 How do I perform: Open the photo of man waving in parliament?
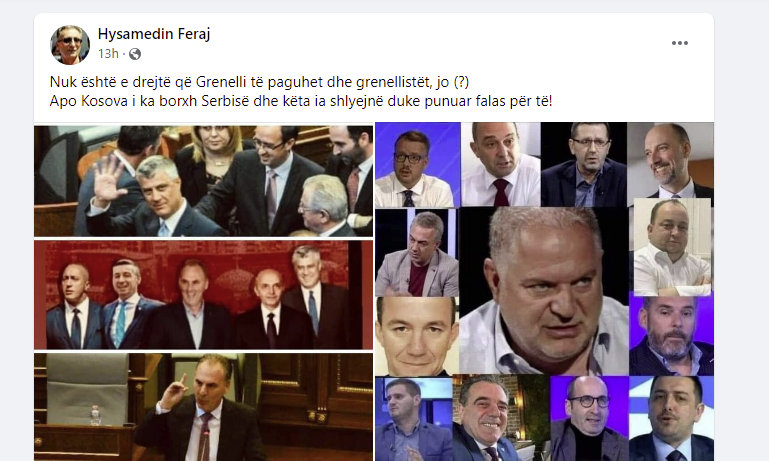tap(204, 180)
